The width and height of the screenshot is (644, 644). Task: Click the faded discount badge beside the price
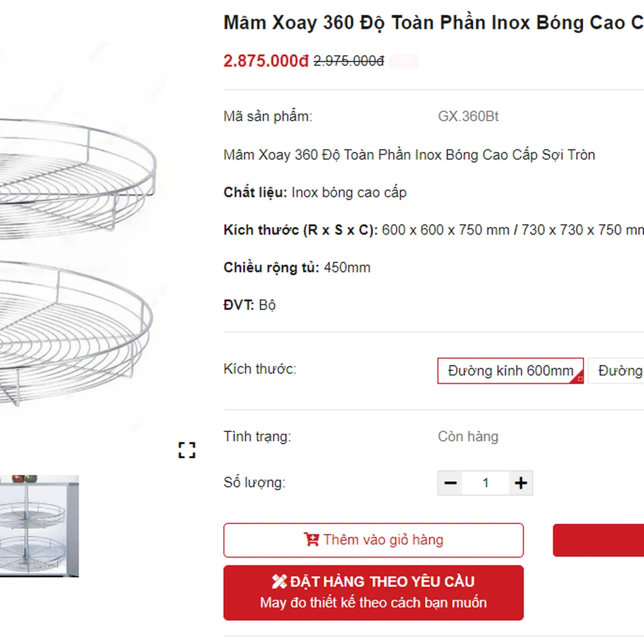pos(404,61)
